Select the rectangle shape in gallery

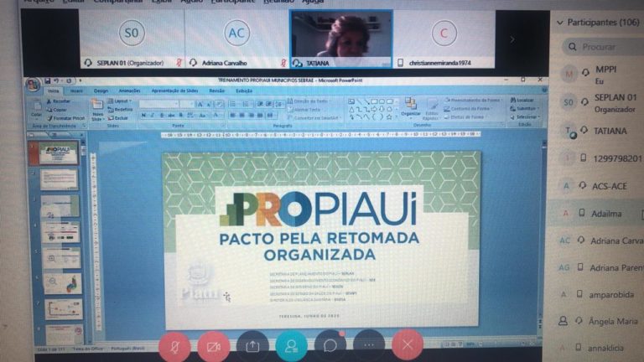[374, 101]
